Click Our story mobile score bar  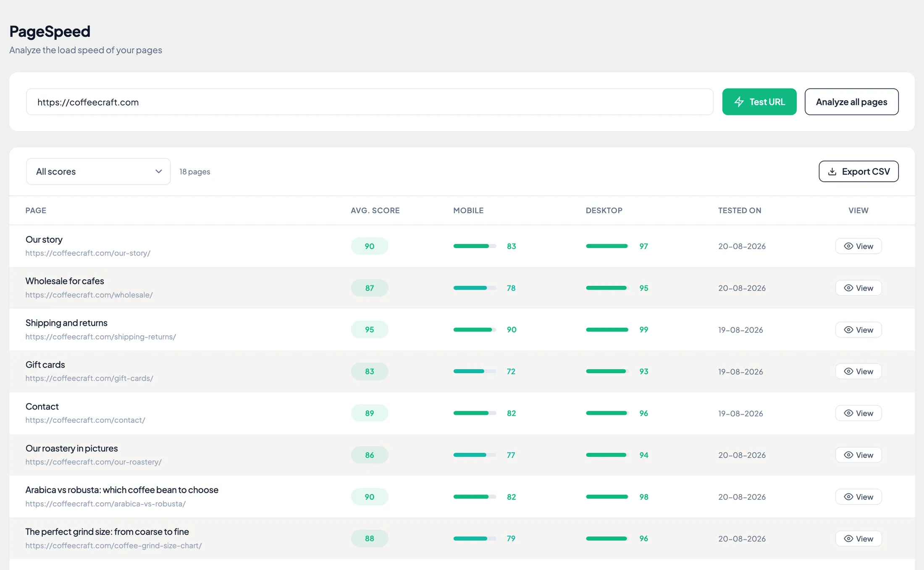pos(475,246)
